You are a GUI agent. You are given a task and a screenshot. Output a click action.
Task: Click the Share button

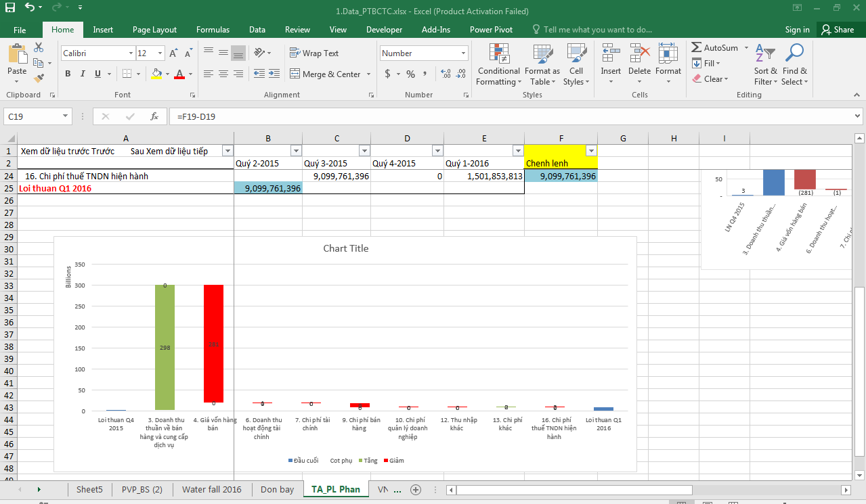837,30
